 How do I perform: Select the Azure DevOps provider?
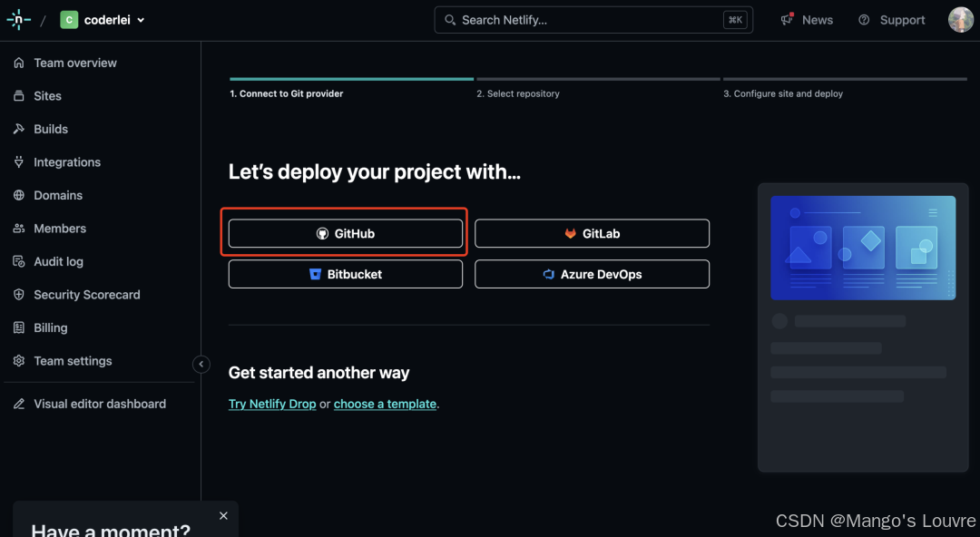point(592,274)
